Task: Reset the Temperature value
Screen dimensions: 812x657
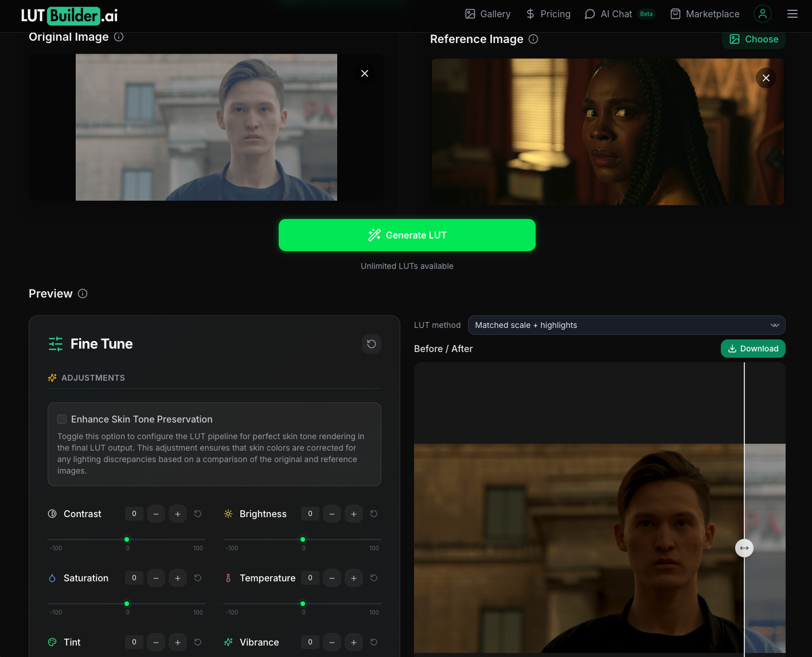Action: click(374, 578)
